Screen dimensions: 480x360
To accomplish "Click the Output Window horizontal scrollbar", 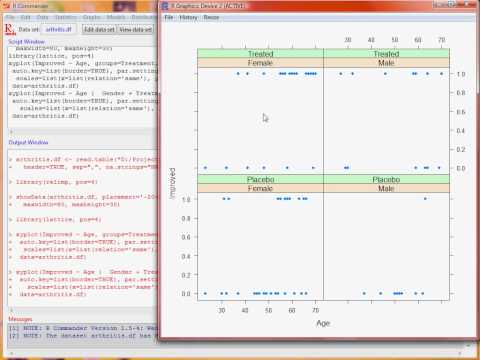I will [x=82, y=310].
